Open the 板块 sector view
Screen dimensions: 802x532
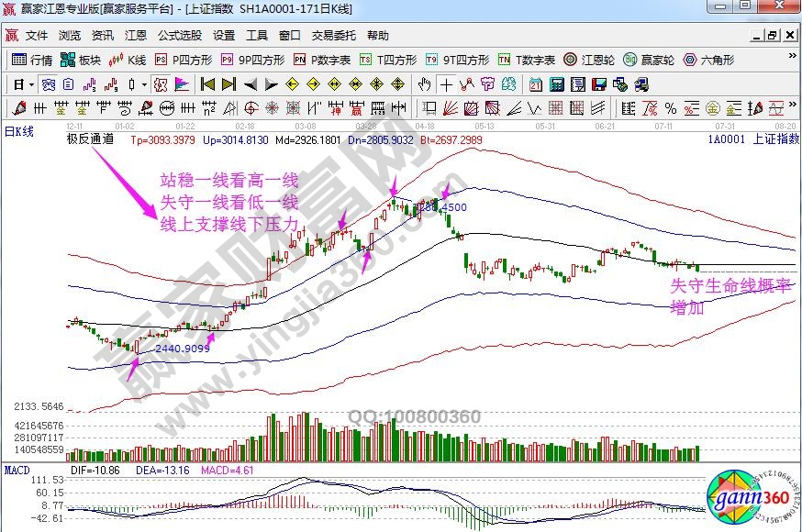[81, 60]
